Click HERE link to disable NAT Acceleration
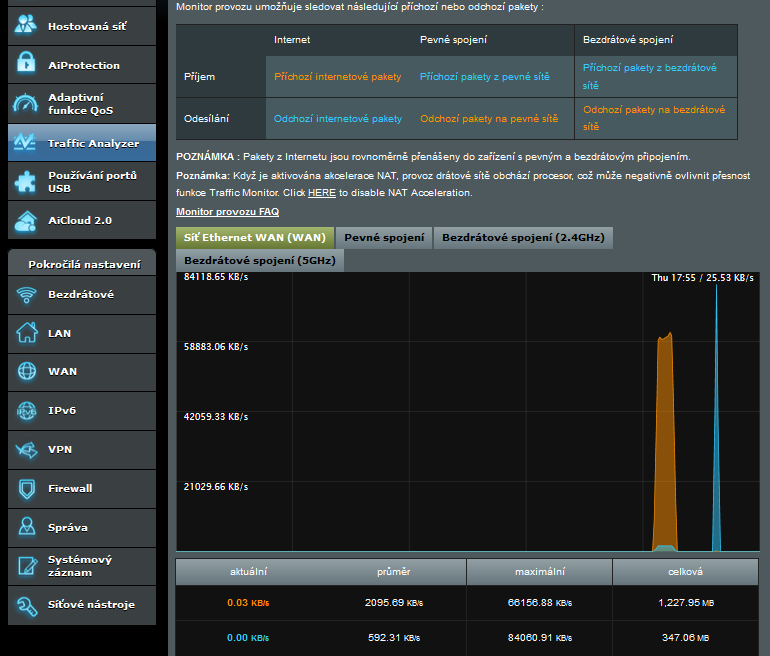Viewport: 770px width, 656px height. coord(321,192)
